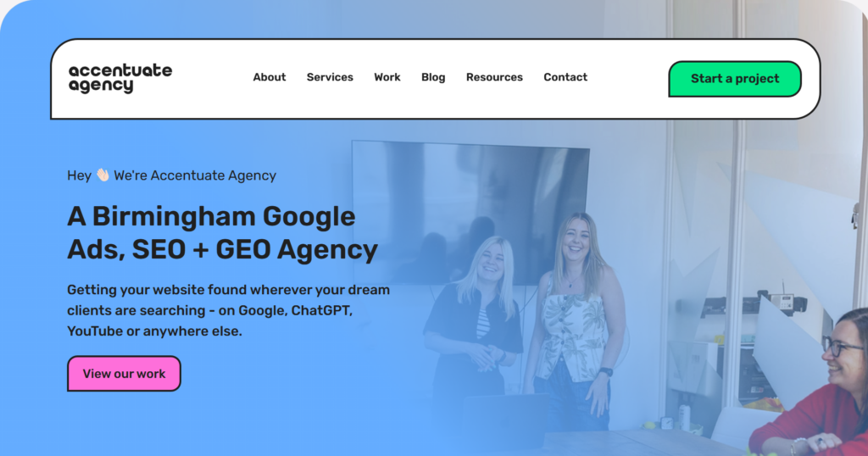Click the pink View our work button
This screenshot has height=456, width=868.
point(124,374)
